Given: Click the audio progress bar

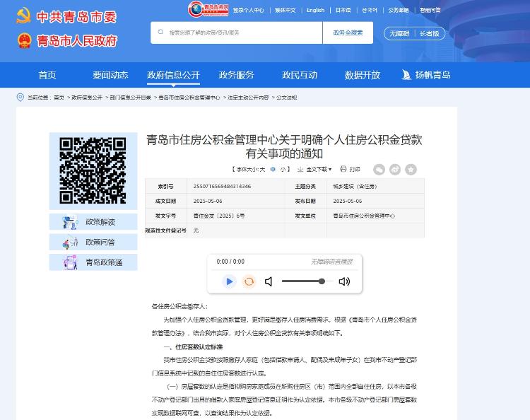Looking at the screenshot, I should 284,270.
